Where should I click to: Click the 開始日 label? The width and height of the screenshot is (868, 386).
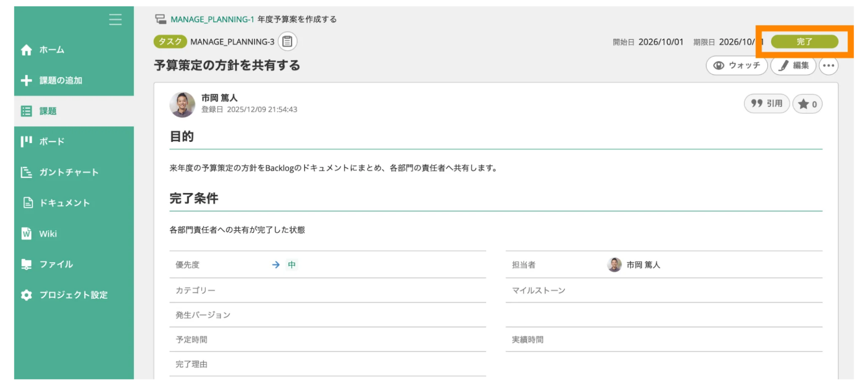tap(624, 42)
